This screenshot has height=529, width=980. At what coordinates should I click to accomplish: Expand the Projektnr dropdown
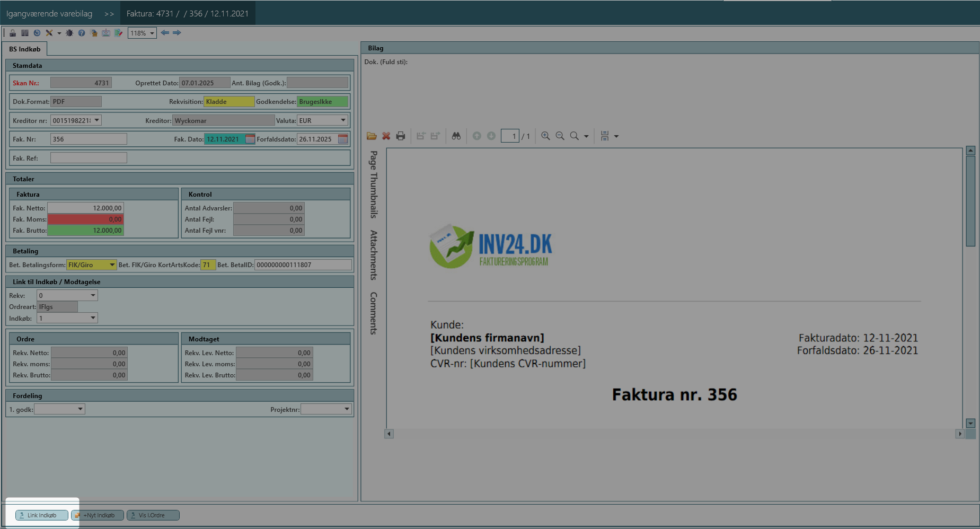tap(347, 409)
